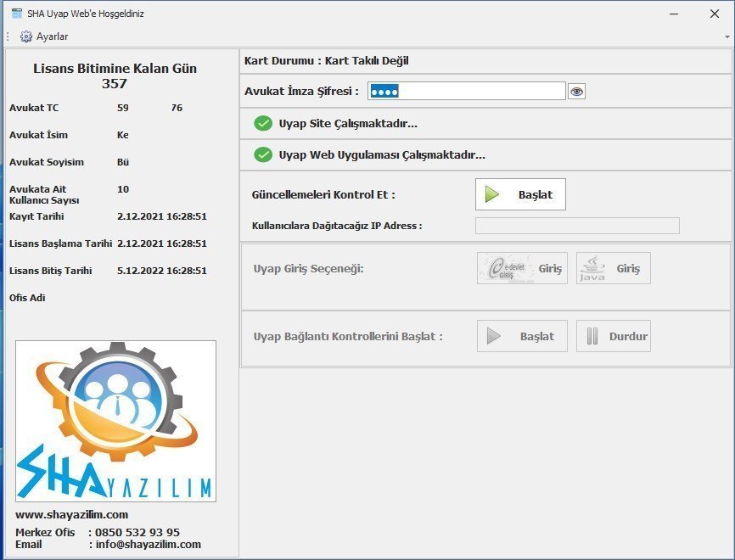The height and width of the screenshot is (560, 735).
Task: Click the SHA Yazılım logo image
Action: (x=115, y=422)
